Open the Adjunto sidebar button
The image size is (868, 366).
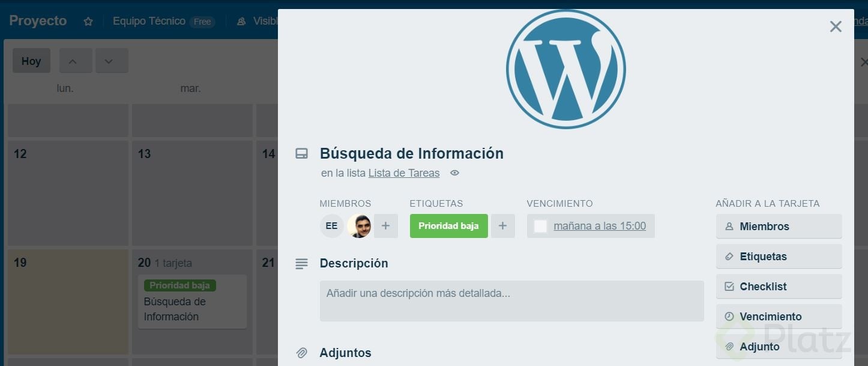779,347
